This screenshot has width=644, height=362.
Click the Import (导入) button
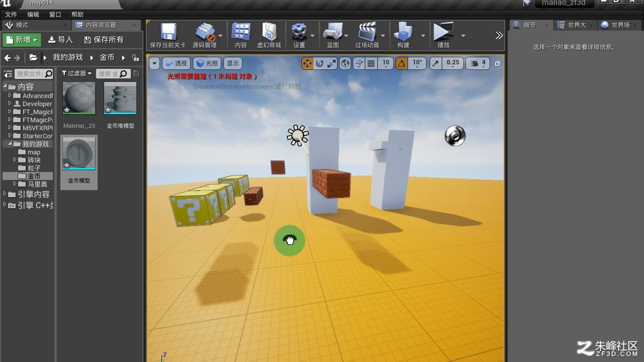(x=60, y=40)
